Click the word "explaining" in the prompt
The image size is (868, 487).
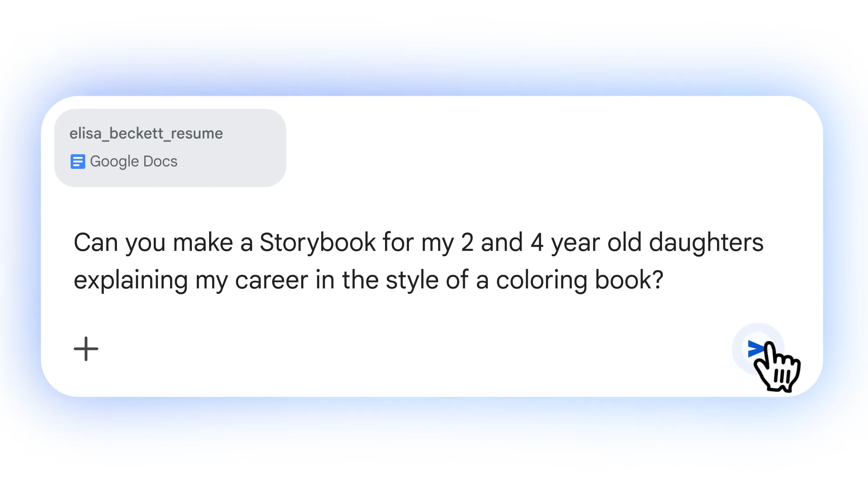[x=131, y=280]
